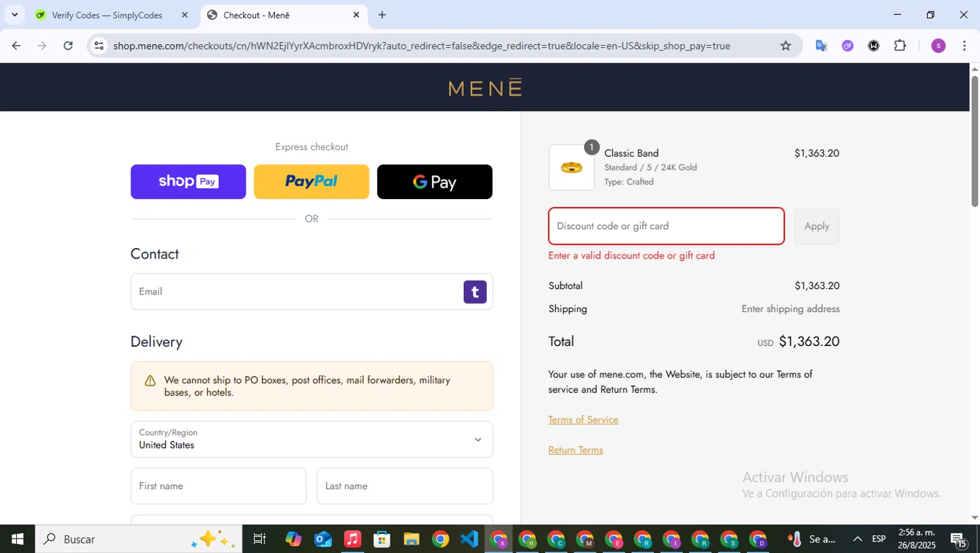
Task: Bookmark this page with star icon
Action: pyautogui.click(x=786, y=46)
